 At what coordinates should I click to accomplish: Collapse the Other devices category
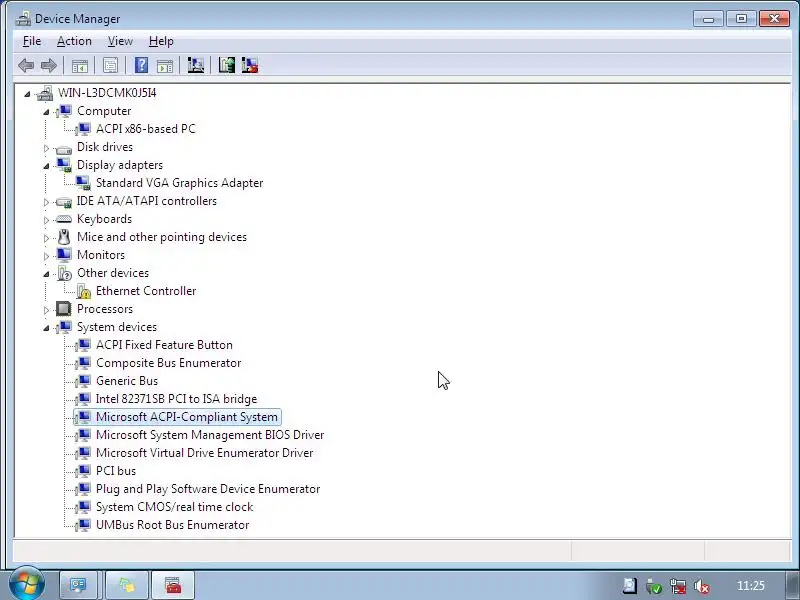[x=46, y=274]
